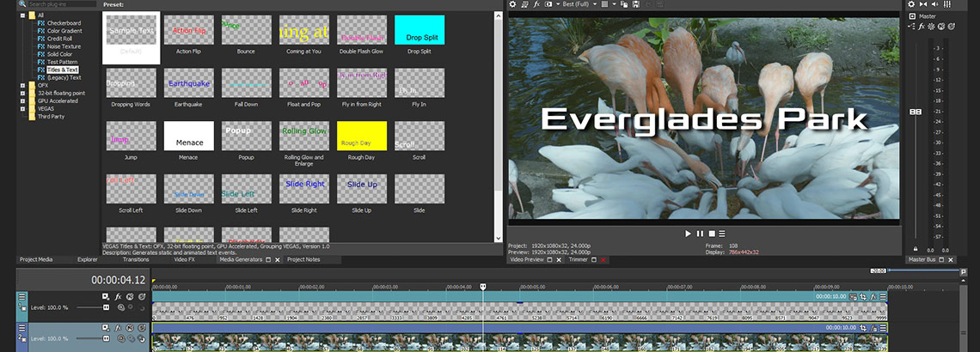The image size is (980, 352).
Task: Adjust track 2 Level slider
Action: pyautogui.click(x=106, y=338)
